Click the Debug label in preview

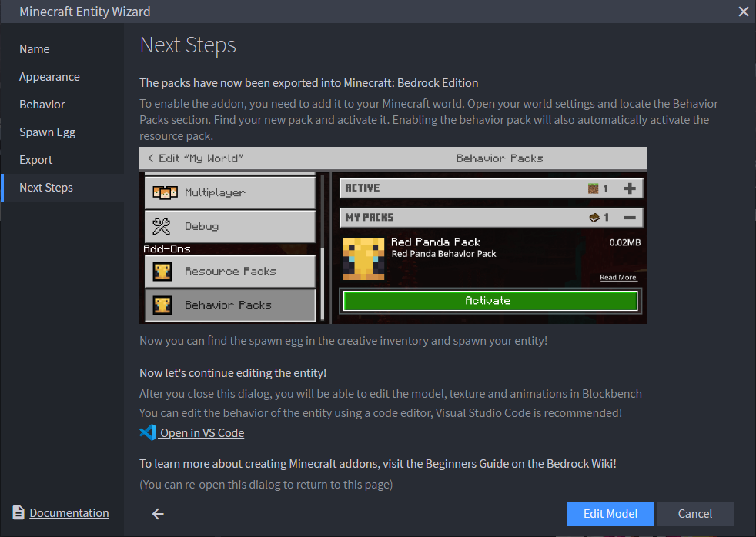coord(202,226)
